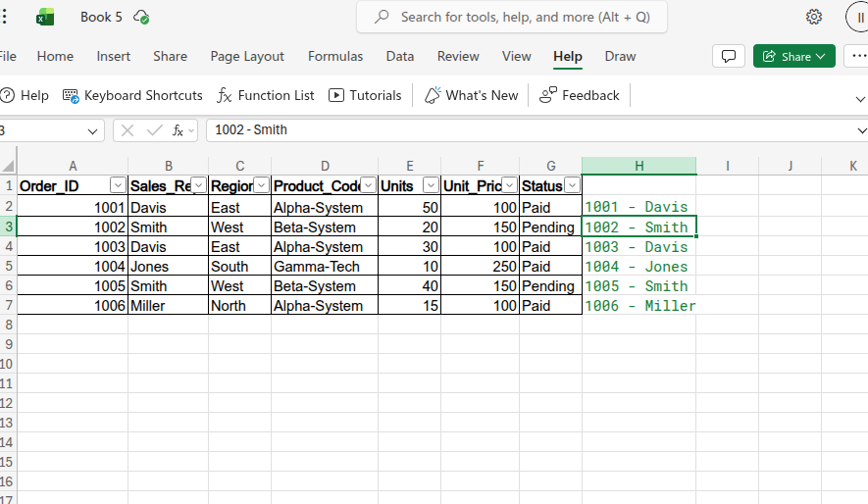Open the Home tab
Viewport: 868px width, 504px height.
coord(55,57)
